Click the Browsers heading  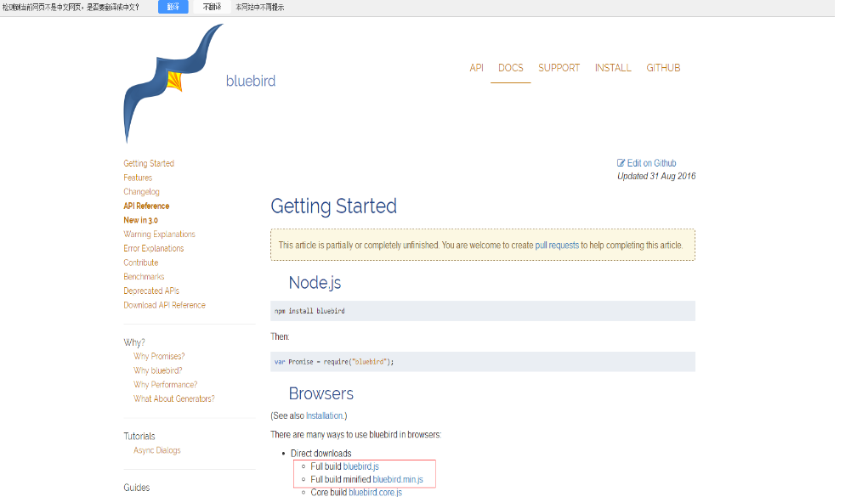pos(321,393)
